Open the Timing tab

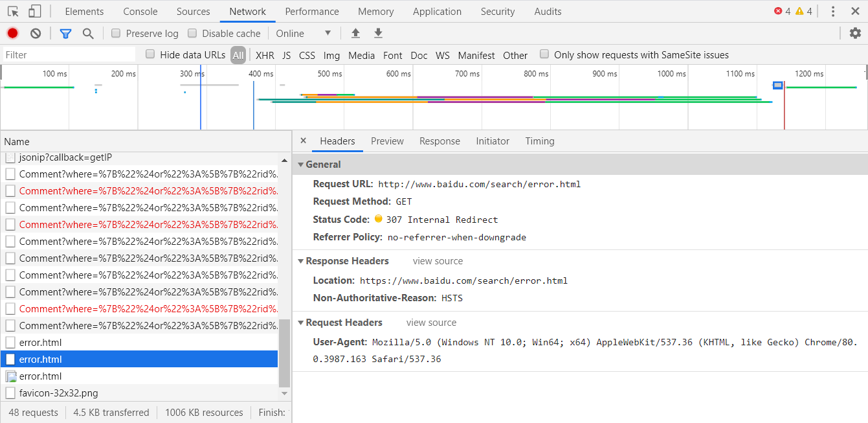[539, 141]
